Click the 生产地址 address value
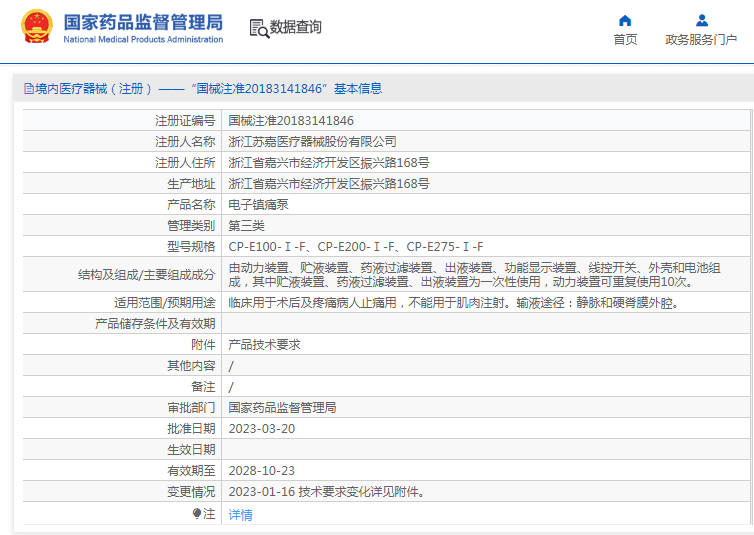 329,184
